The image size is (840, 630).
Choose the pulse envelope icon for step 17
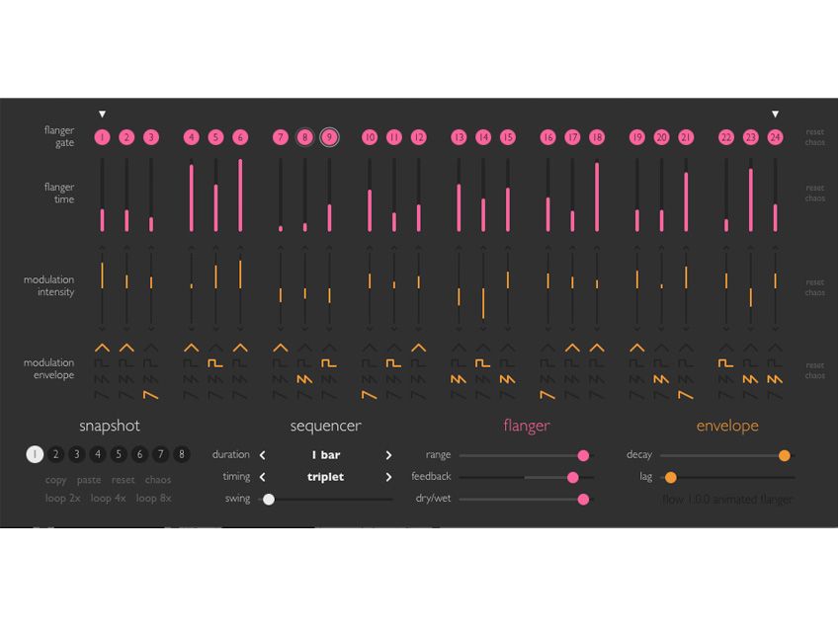click(571, 361)
